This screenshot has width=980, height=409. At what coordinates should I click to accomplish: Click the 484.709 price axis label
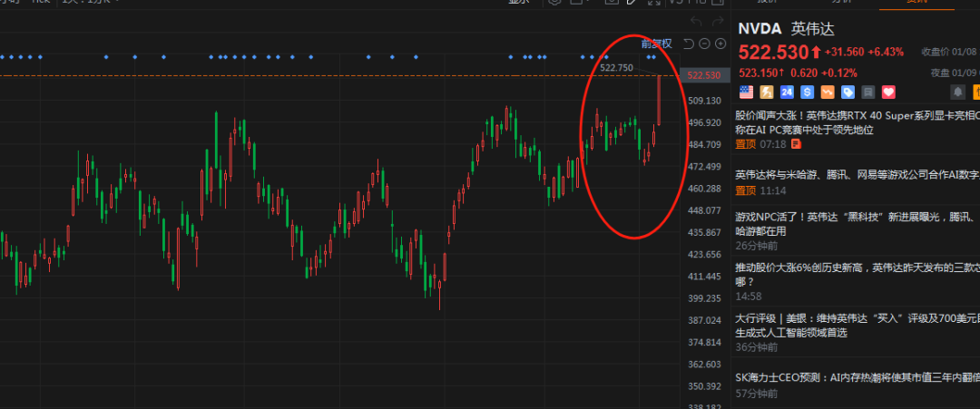coord(704,144)
